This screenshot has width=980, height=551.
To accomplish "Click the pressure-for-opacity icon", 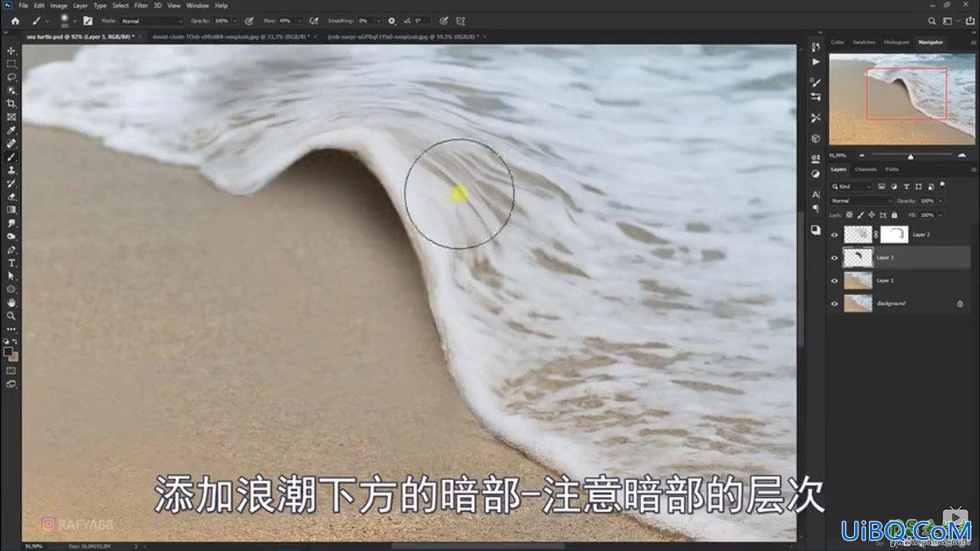I will point(247,20).
